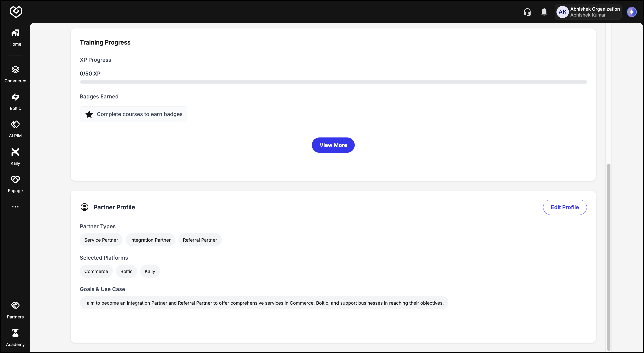The image size is (644, 353).
Task: Click the page vertical scrollbar
Action: [x=609, y=257]
